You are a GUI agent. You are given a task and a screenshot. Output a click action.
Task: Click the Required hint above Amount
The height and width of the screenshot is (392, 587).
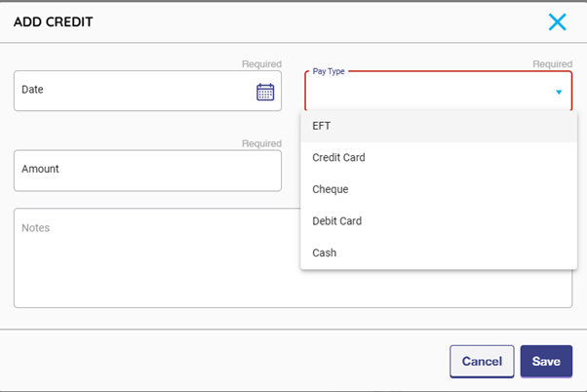[261, 143]
